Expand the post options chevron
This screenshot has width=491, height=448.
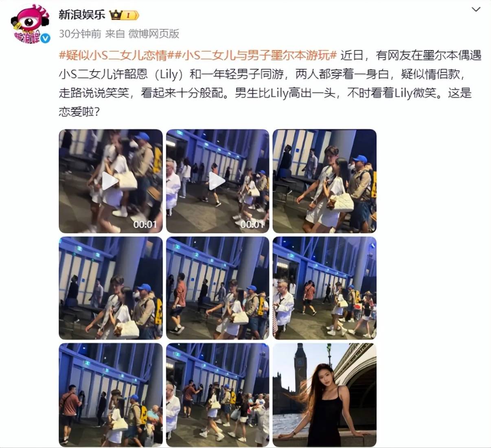click(x=476, y=9)
